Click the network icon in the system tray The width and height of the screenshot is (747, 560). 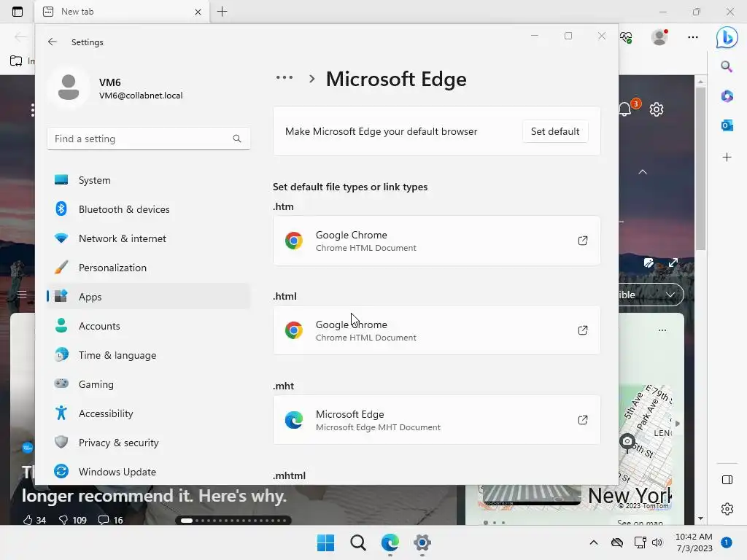640,542
